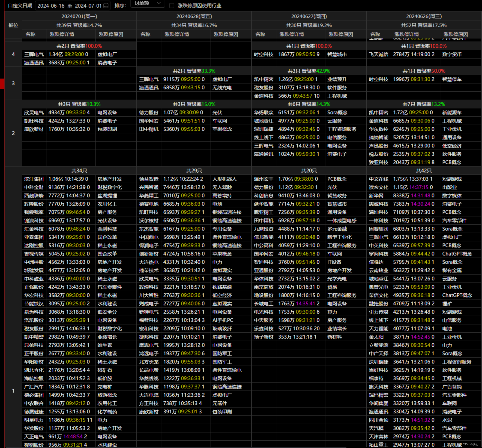Click 共52只 晋级率17.5% summary

click(424, 25)
